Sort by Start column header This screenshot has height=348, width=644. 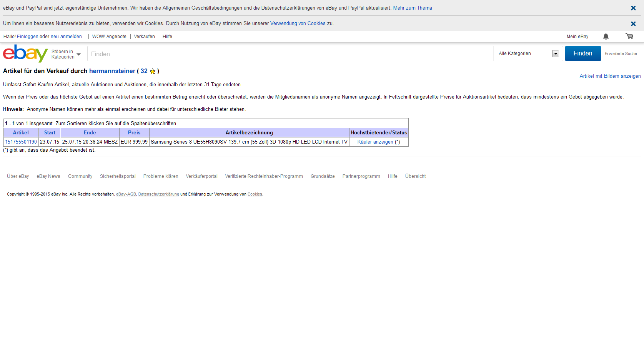(50, 132)
